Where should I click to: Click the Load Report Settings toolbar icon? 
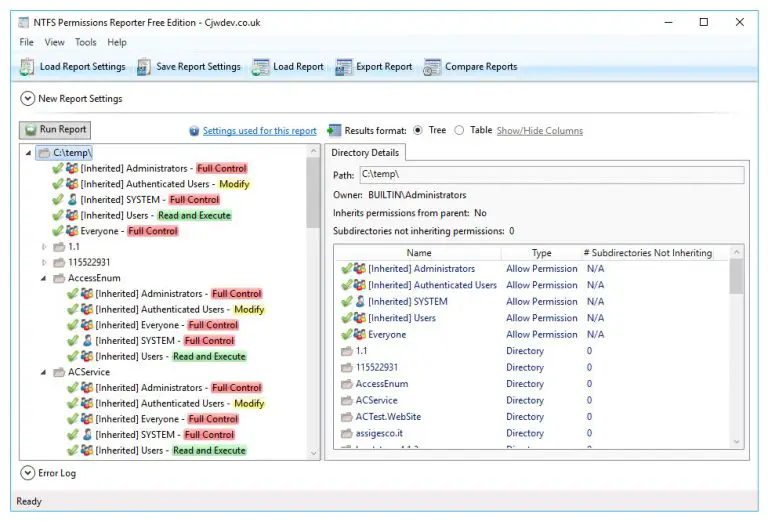(x=26, y=67)
